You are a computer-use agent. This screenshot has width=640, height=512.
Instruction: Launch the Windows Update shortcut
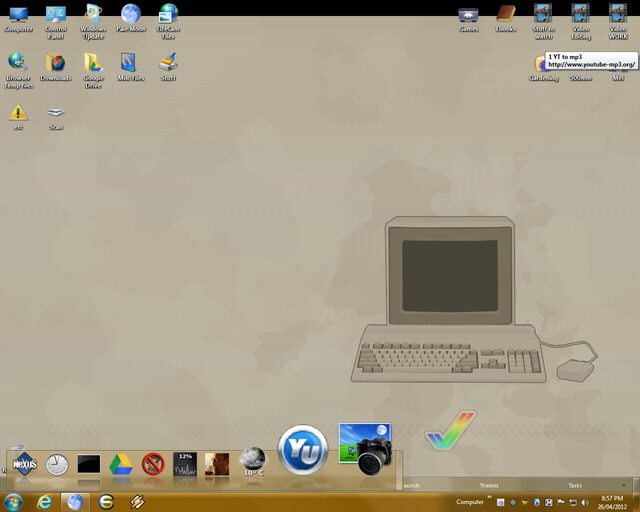click(x=93, y=22)
